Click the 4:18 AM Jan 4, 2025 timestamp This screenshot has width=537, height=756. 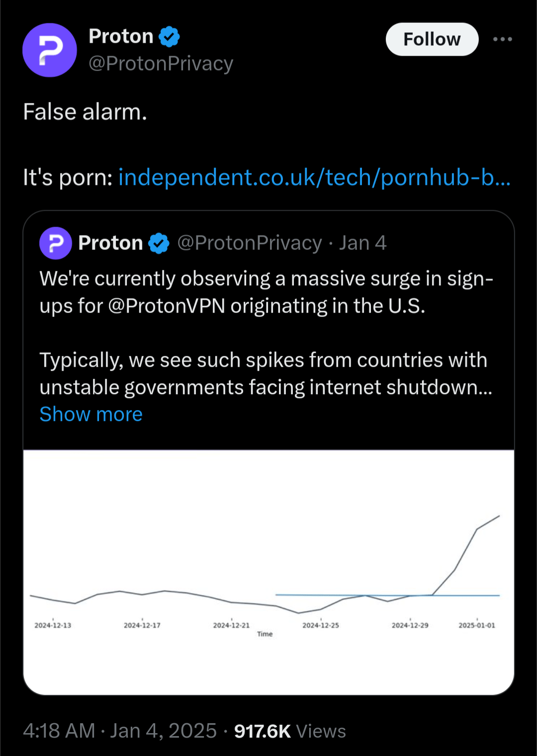tap(120, 731)
